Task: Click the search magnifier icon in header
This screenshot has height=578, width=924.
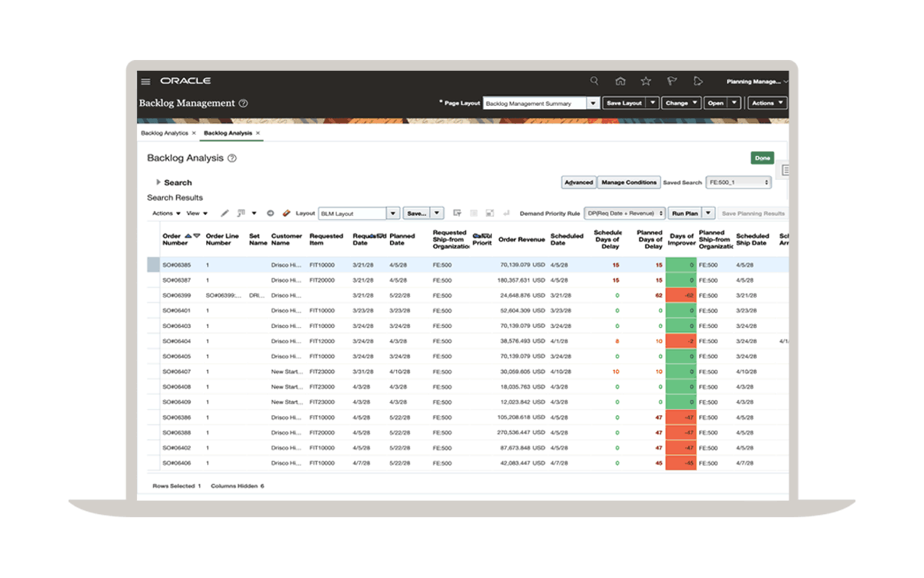Action: (595, 81)
